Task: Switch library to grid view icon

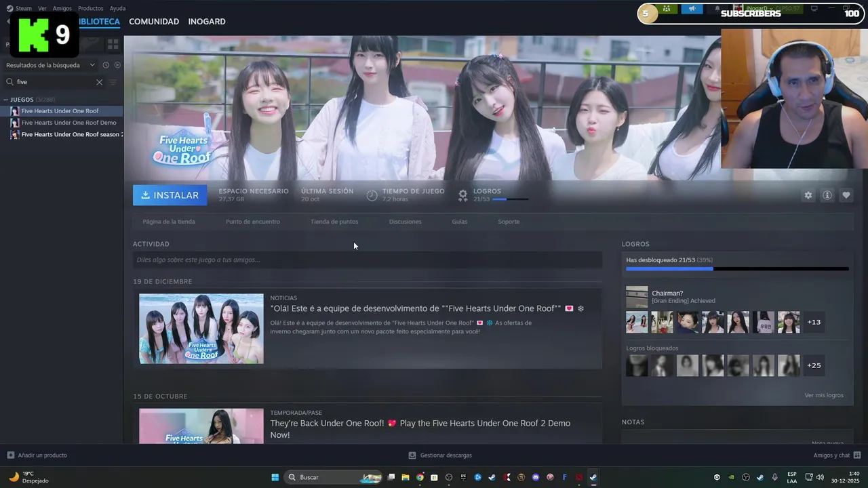Action: pyautogui.click(x=113, y=44)
